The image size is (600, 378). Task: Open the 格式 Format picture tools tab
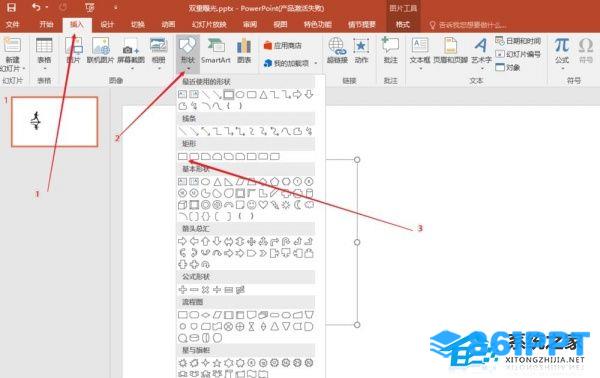403,24
